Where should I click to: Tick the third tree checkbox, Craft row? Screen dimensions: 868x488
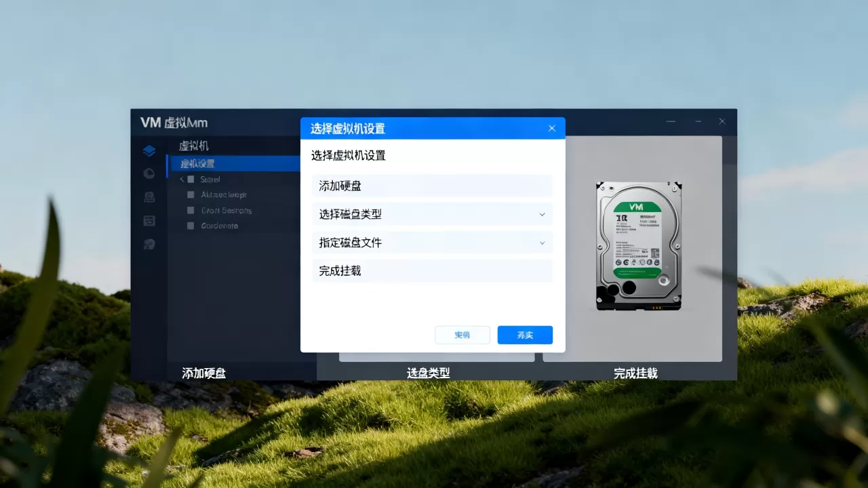[191, 210]
